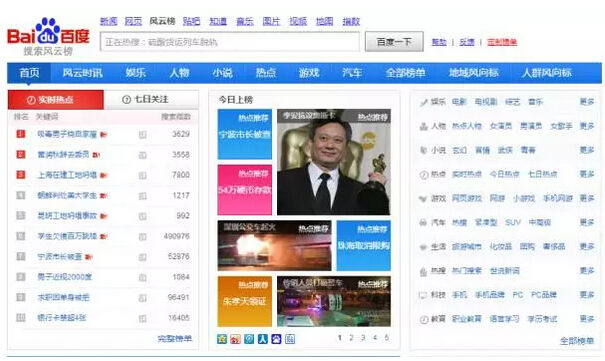
Task: Click the gamepad icon beside 游戏 category
Action: [424, 199]
